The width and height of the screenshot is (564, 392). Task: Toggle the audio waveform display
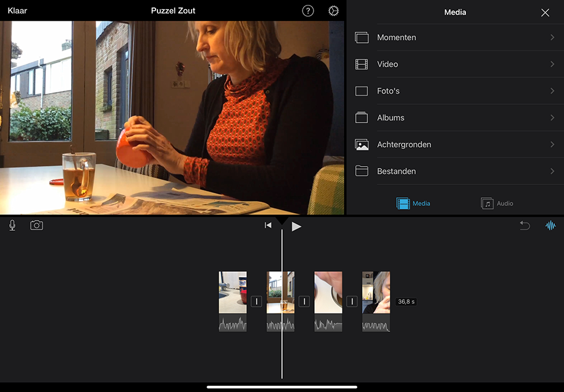coord(551,225)
